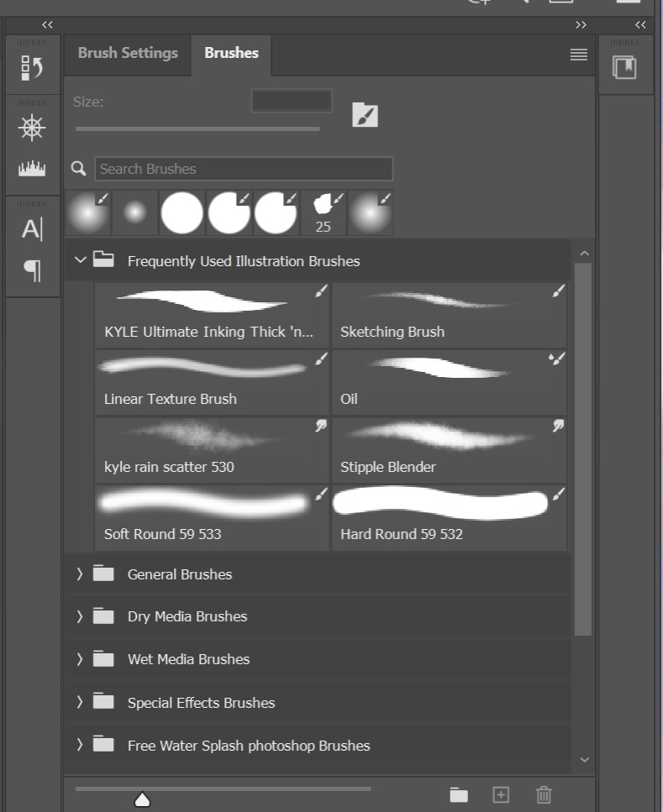Open the Libraries panel icon on right dock
The width and height of the screenshot is (663, 812).
pyautogui.click(x=624, y=67)
